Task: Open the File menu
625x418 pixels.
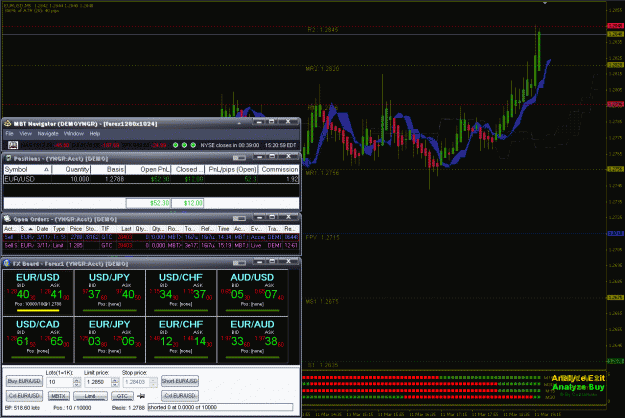Action: point(10,133)
